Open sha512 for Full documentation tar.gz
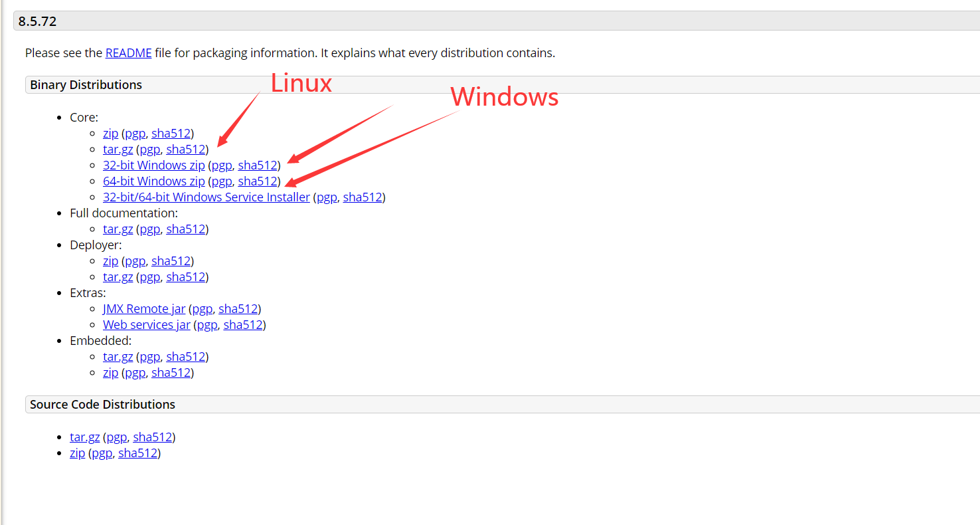 [185, 229]
